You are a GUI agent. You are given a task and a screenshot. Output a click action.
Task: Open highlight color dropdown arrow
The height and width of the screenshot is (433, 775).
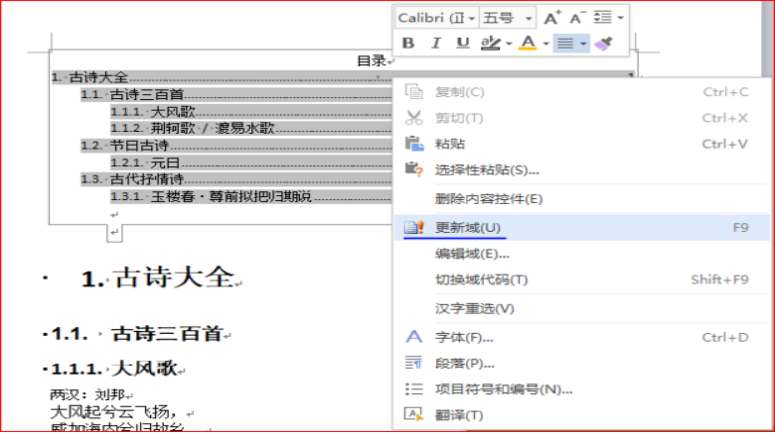pos(509,44)
